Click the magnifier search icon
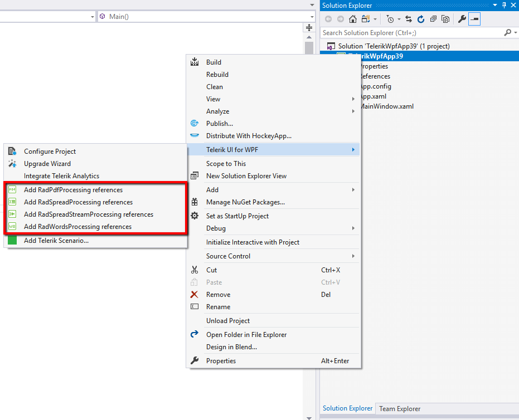Screen dimensions: 519x420 pyautogui.click(x=507, y=32)
